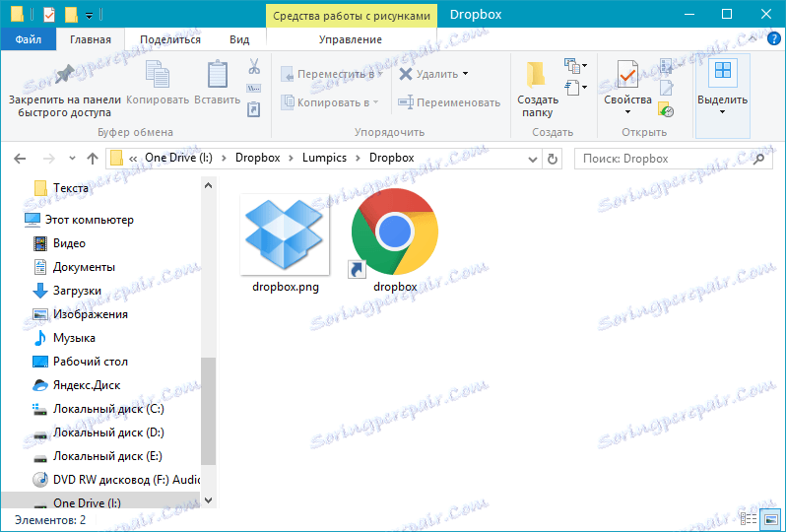The height and width of the screenshot is (532, 786).
Task: Expand the Свойства dropdown arrow
Action: coord(627,111)
